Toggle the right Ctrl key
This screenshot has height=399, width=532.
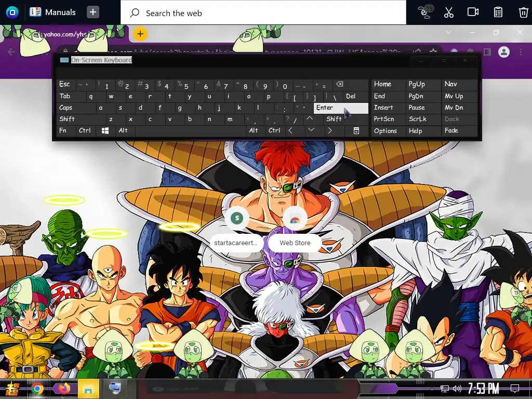275,130
